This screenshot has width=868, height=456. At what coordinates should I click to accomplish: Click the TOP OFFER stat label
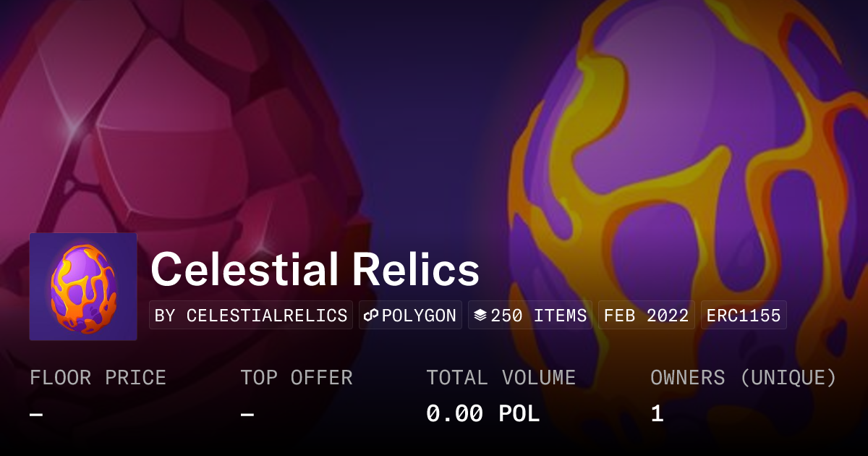pyautogui.click(x=297, y=378)
